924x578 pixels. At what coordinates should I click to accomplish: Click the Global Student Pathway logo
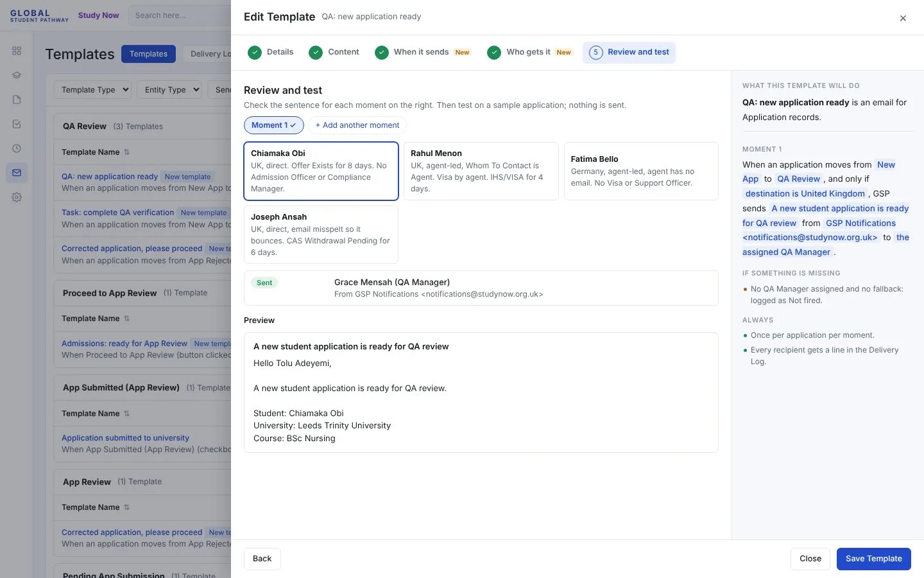tap(39, 15)
